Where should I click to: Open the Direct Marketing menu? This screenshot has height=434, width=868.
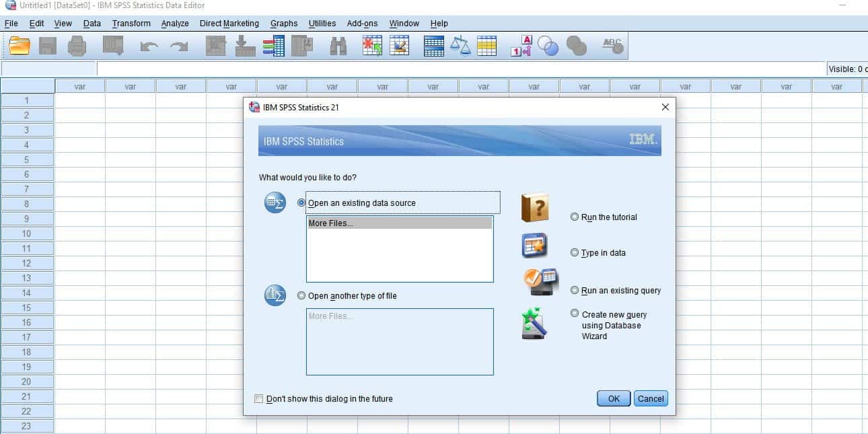tap(229, 23)
